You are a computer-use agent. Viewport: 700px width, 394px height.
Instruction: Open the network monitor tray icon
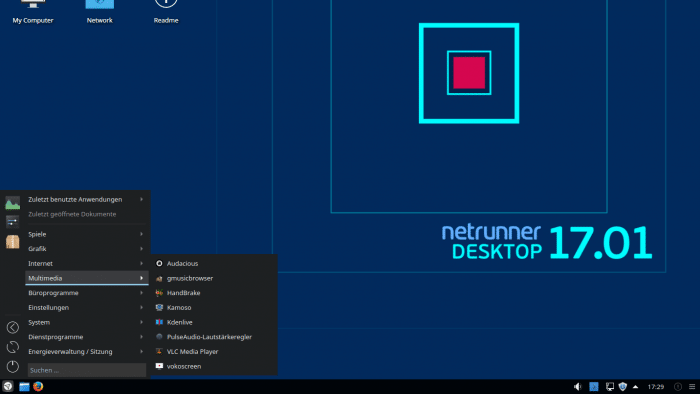click(610, 387)
